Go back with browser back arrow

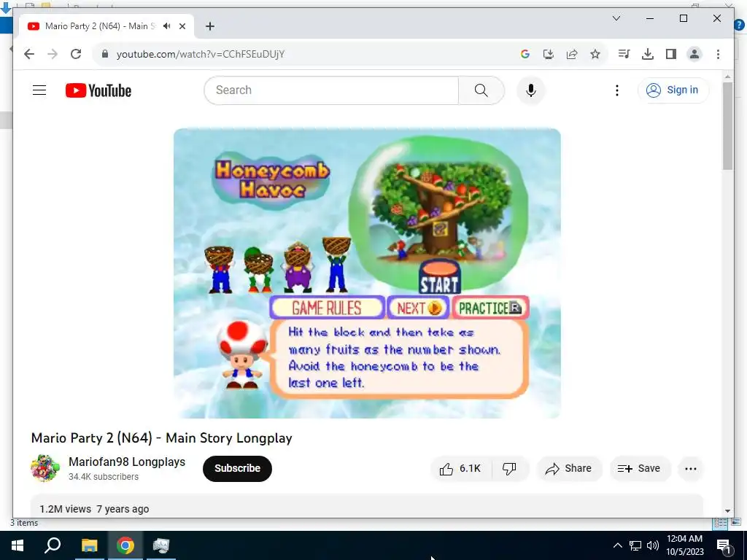29,54
